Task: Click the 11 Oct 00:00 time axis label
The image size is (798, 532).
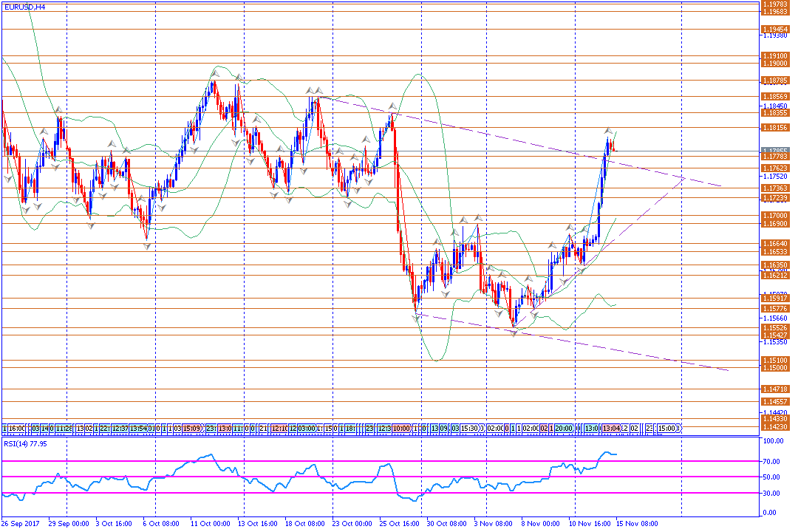Action: [x=211, y=523]
